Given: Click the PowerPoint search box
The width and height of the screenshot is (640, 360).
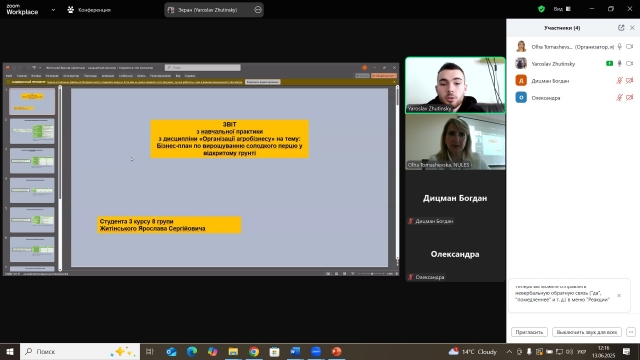Looking at the screenshot, I should [203, 68].
